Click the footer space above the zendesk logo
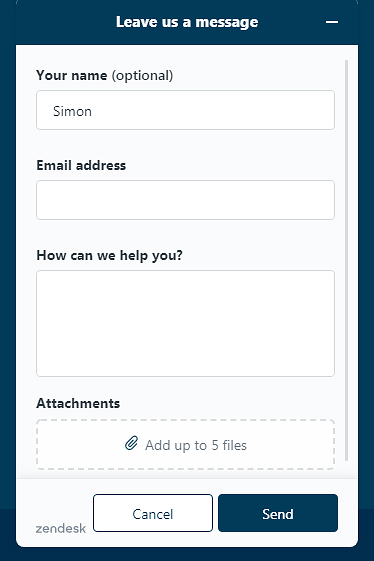 click(x=54, y=501)
